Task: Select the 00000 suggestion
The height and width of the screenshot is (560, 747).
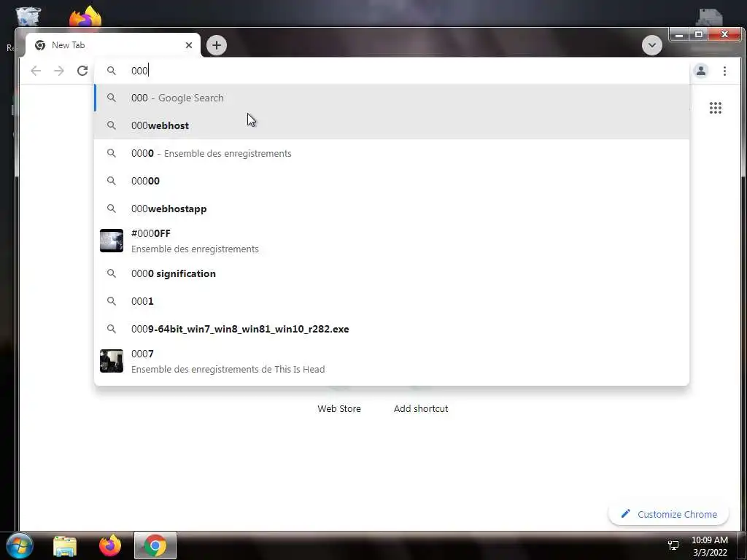Action: point(392,181)
